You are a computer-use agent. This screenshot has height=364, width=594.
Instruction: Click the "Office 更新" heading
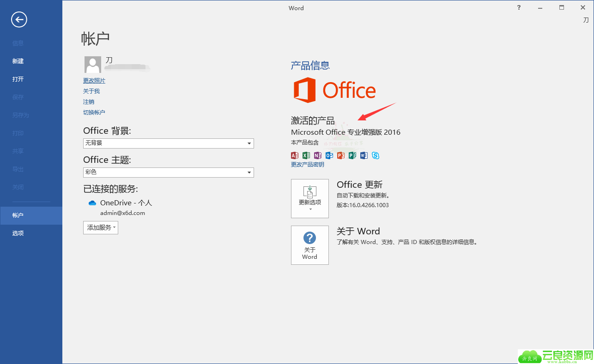(360, 185)
